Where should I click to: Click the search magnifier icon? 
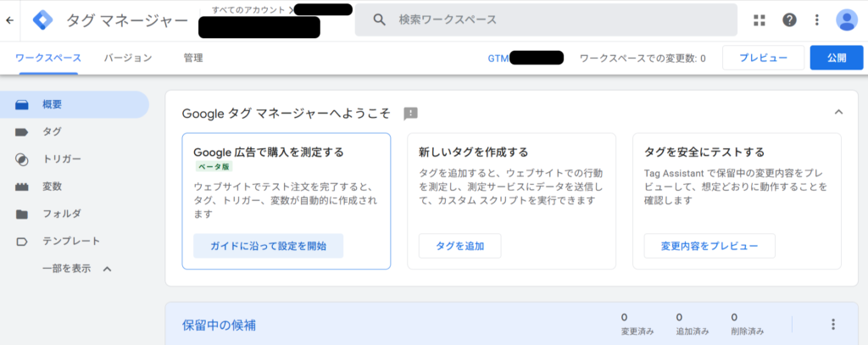(379, 20)
